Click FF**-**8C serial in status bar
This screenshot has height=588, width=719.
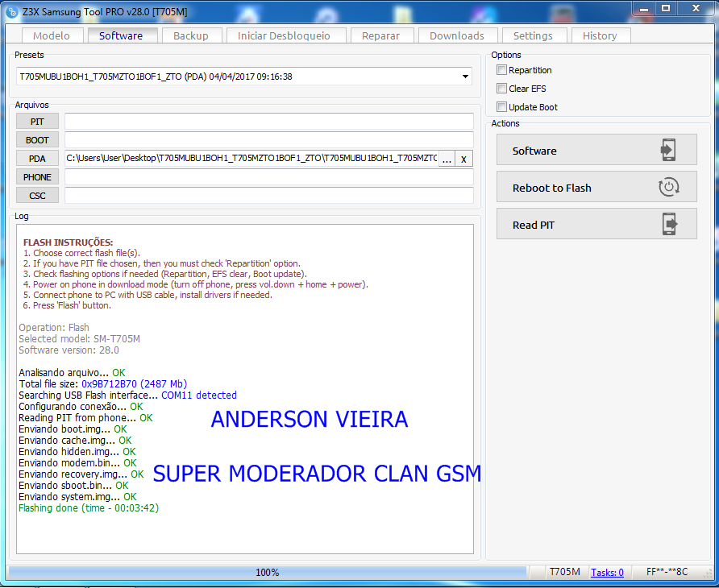point(667,572)
